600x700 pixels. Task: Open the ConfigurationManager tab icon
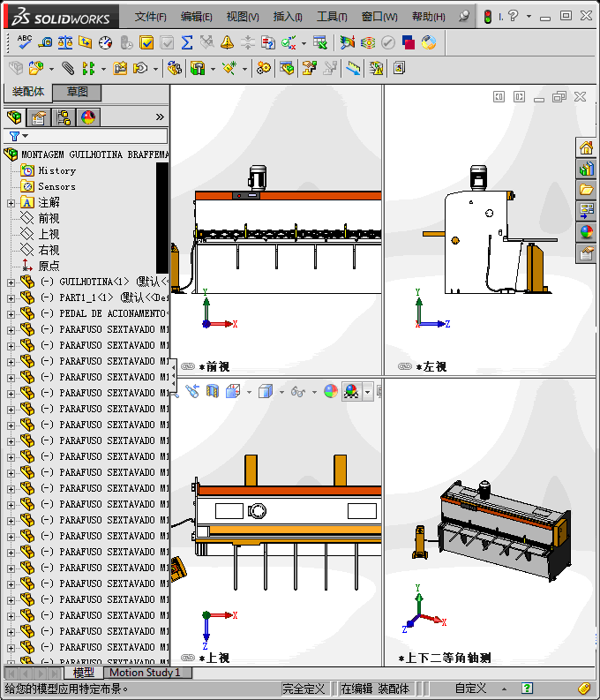pos(64,117)
